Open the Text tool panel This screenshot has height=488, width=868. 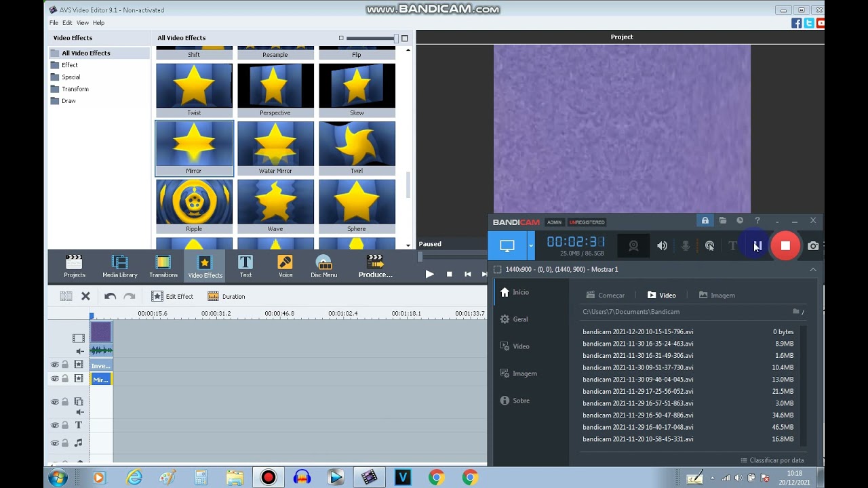tap(245, 266)
